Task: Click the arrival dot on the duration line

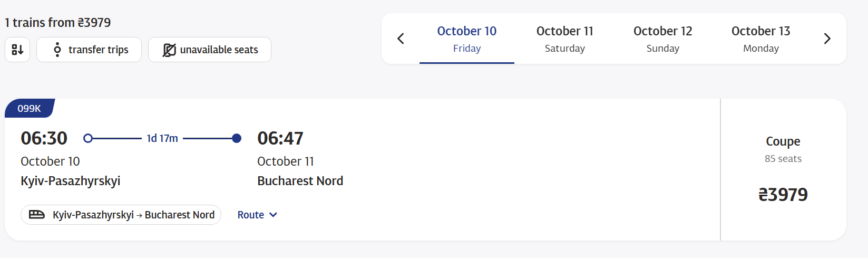Action: (x=237, y=138)
